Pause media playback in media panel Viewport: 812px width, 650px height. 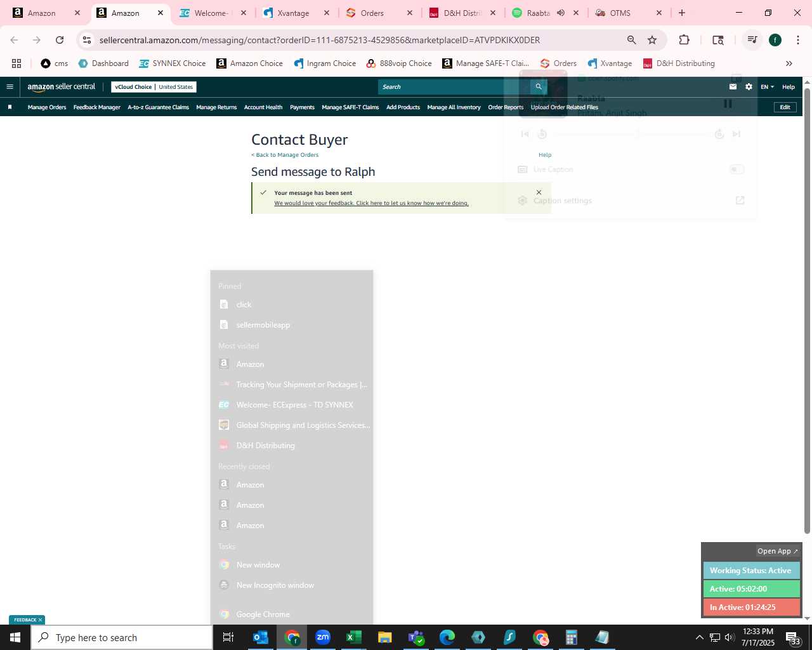tap(728, 103)
